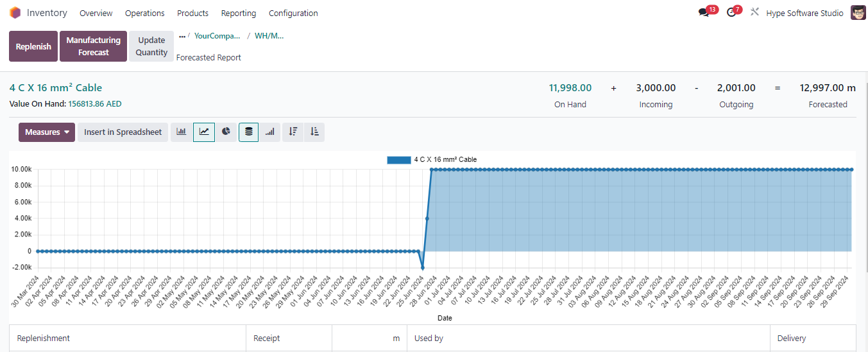Click the Inventory app title
Image resolution: width=868 pixels, height=352 pixels.
pyautogui.click(x=47, y=13)
